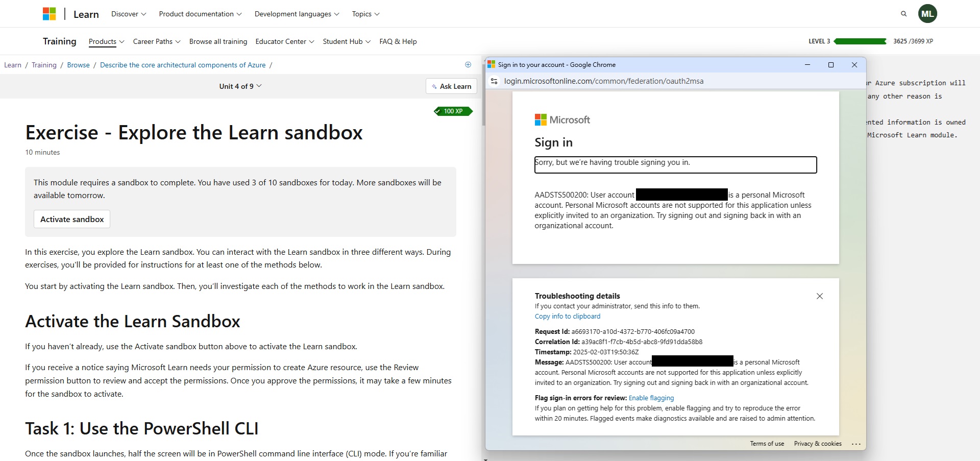This screenshot has height=461, width=980.
Task: Open the Career Paths dropdown
Action: pos(157,41)
